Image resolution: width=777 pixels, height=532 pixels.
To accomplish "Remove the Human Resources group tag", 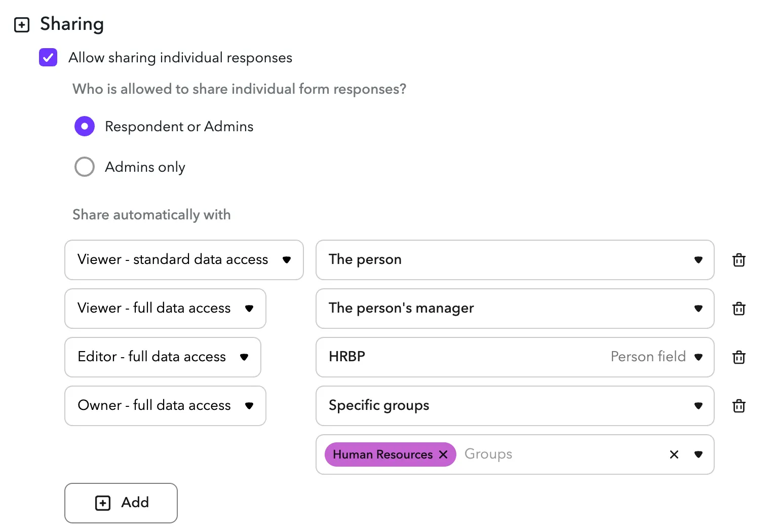I will [x=443, y=454].
